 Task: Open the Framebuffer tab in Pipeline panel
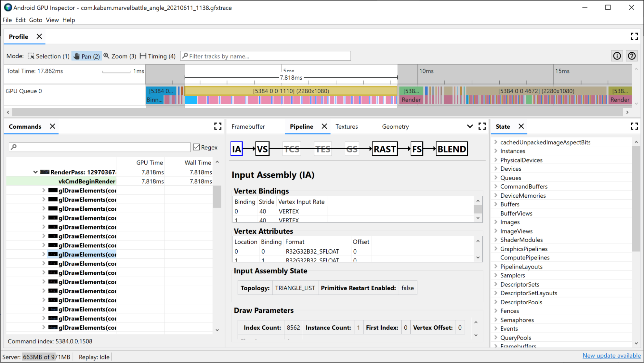(x=248, y=127)
